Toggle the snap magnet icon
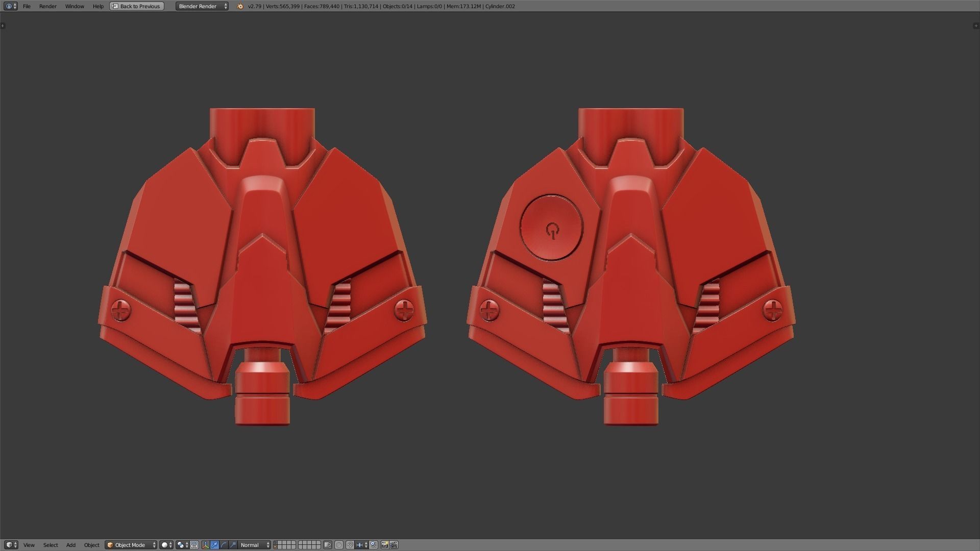 (x=350, y=545)
